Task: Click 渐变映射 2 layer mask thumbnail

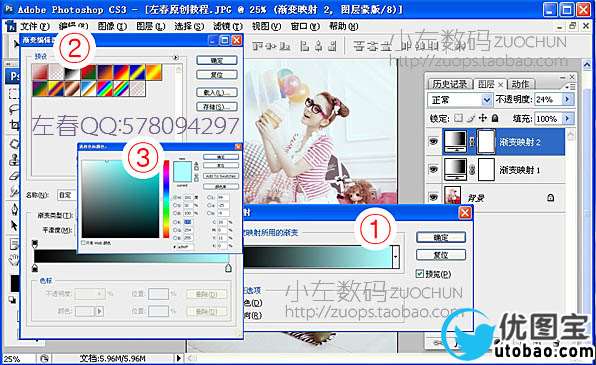Action: click(x=485, y=142)
